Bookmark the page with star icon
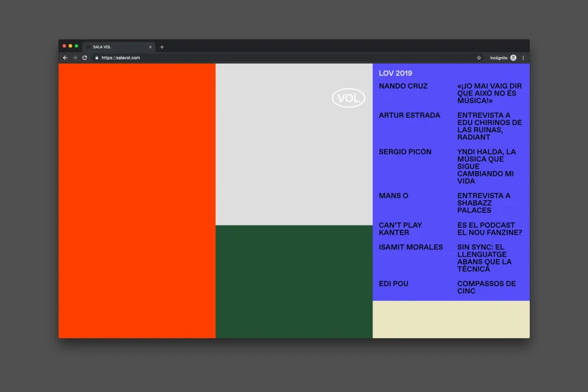588x392 pixels. click(x=479, y=58)
